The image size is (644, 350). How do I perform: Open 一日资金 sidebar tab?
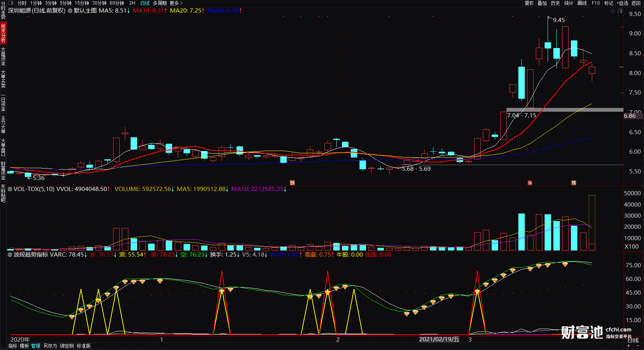pyautogui.click(x=3, y=102)
